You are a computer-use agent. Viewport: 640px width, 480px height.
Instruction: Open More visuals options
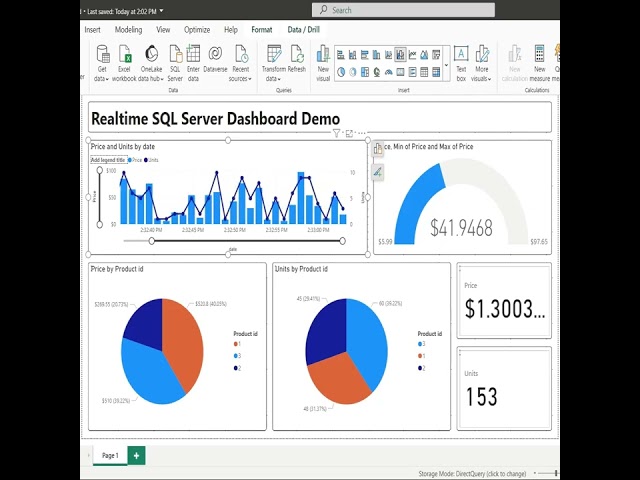tap(482, 63)
